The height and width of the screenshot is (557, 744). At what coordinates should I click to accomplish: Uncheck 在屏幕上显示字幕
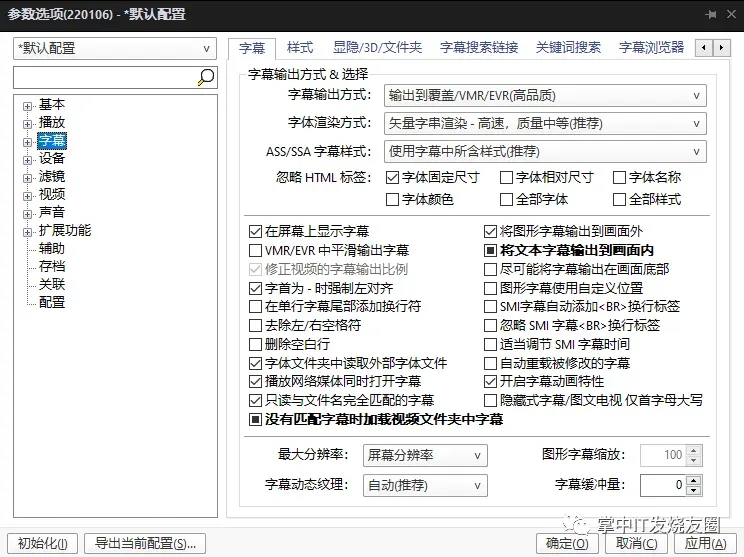[255, 232]
